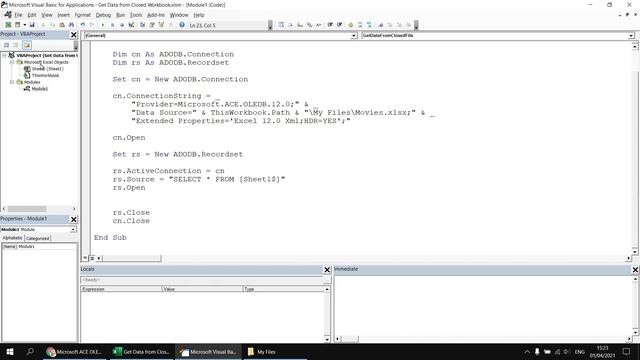Open the Project Explorer via toolbar icon

[x=142, y=25]
